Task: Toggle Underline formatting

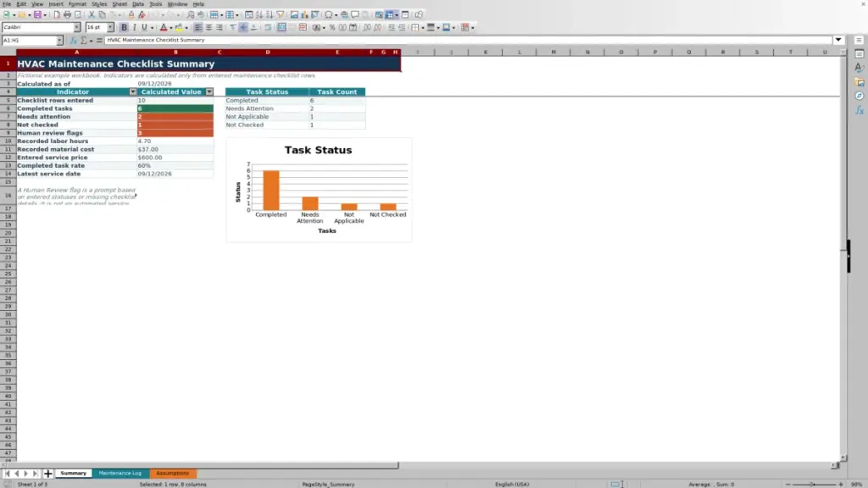Action: [144, 28]
